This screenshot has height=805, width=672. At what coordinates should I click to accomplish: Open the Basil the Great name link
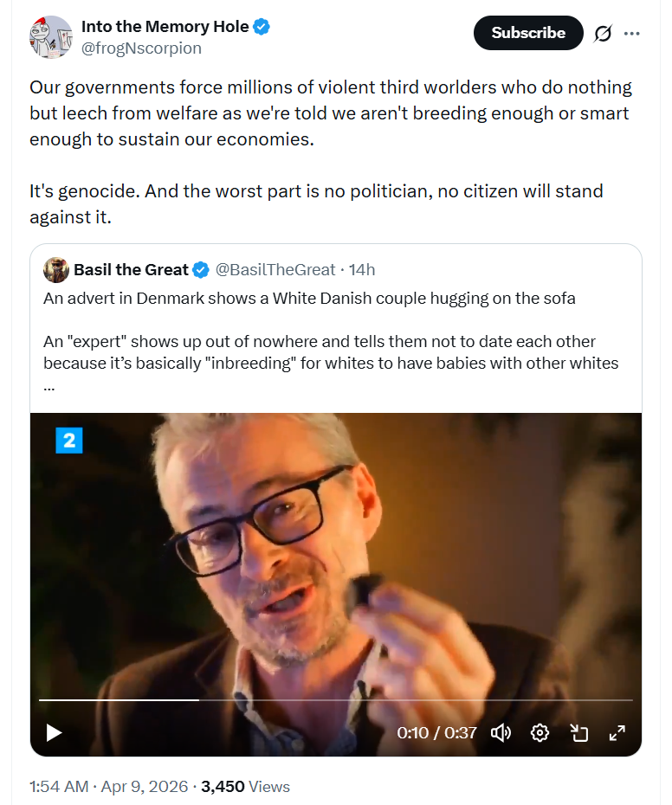coord(131,269)
